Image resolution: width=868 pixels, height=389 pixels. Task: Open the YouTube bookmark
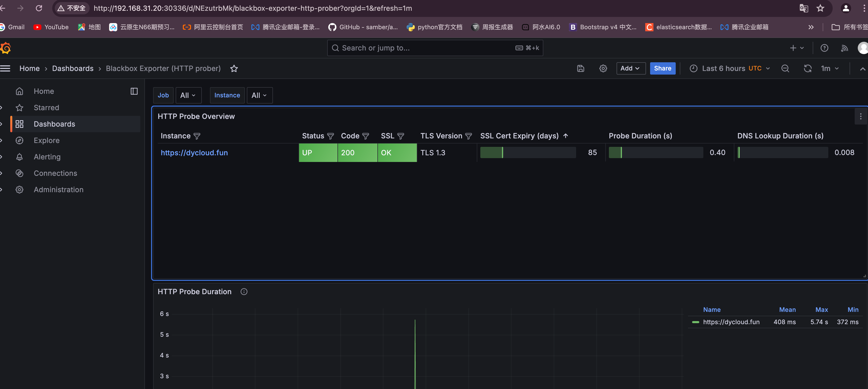[x=51, y=27]
